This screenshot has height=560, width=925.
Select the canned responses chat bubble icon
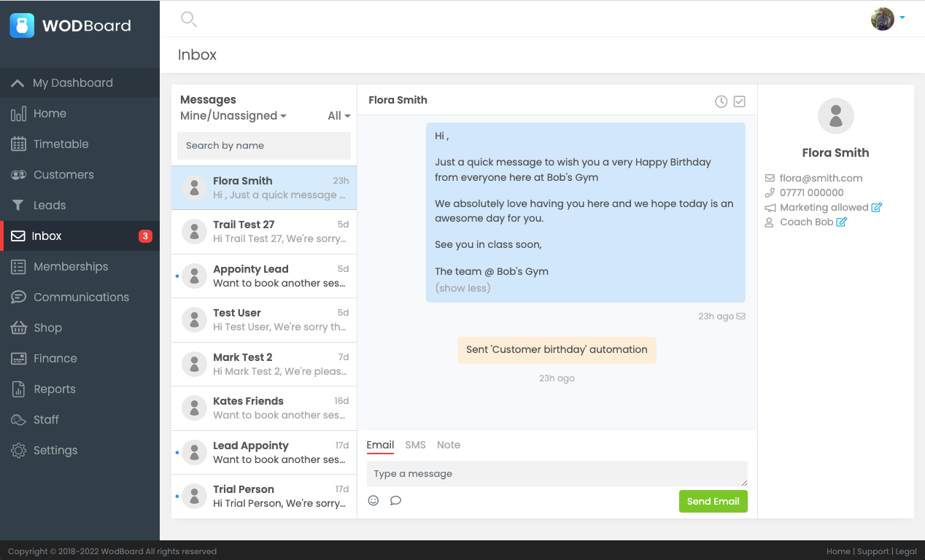[396, 500]
